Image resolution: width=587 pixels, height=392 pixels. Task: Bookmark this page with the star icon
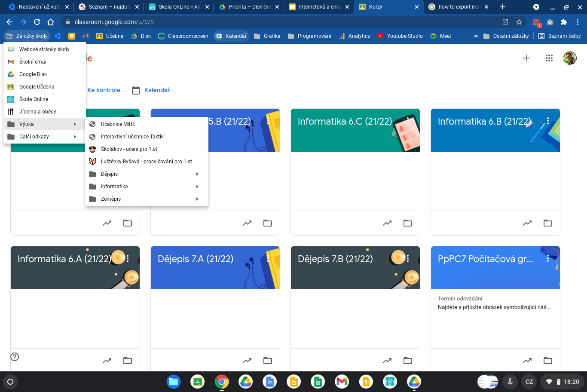pyautogui.click(x=519, y=22)
